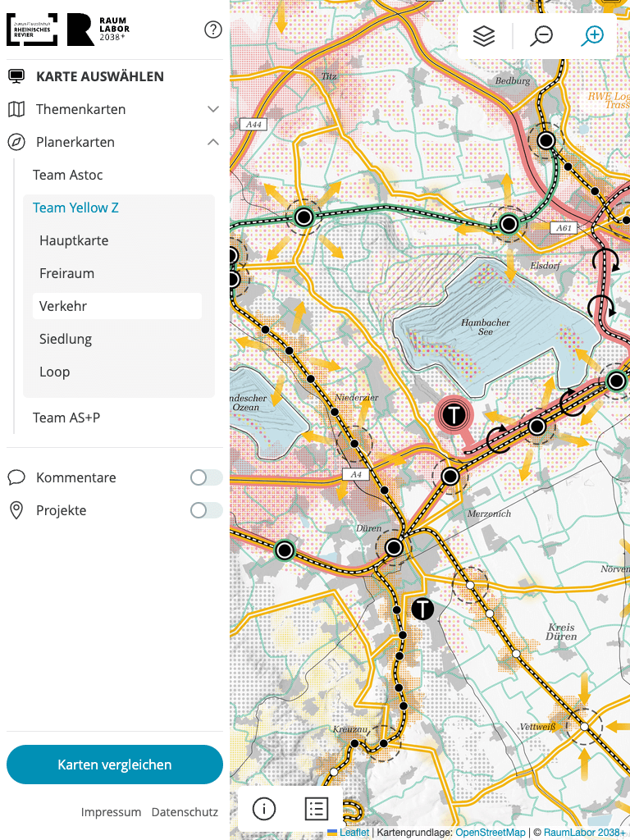630x840 pixels.
Task: Show the map legend list icon
Action: pyautogui.click(x=316, y=809)
